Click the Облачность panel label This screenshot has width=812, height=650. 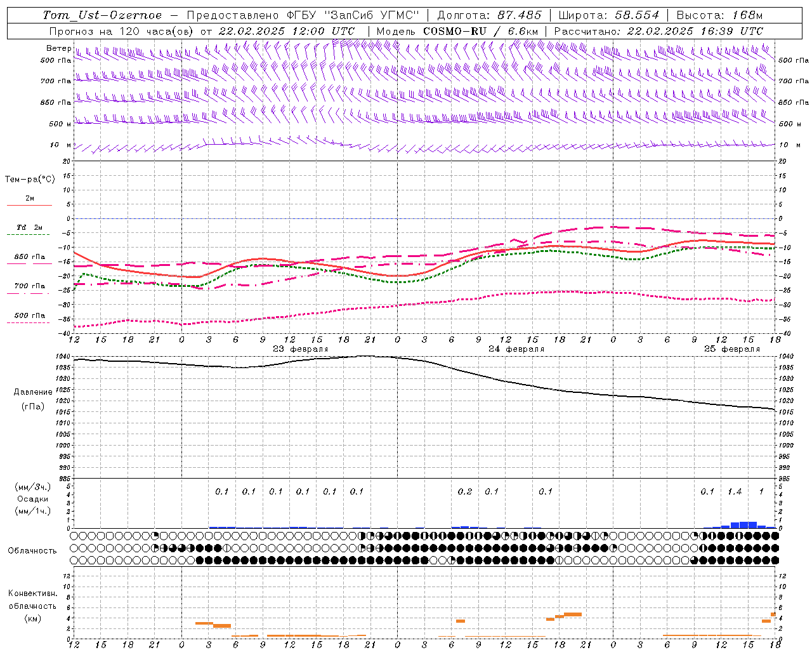coord(32,550)
